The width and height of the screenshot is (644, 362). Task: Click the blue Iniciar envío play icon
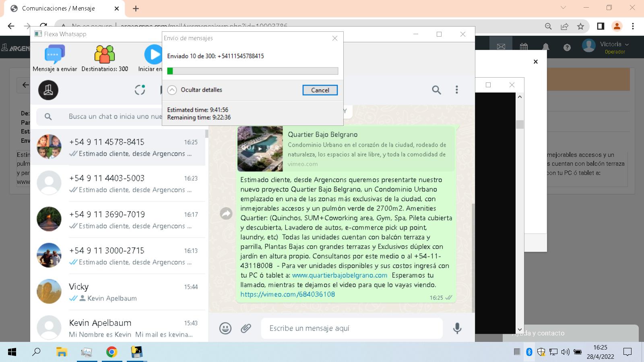click(x=153, y=55)
